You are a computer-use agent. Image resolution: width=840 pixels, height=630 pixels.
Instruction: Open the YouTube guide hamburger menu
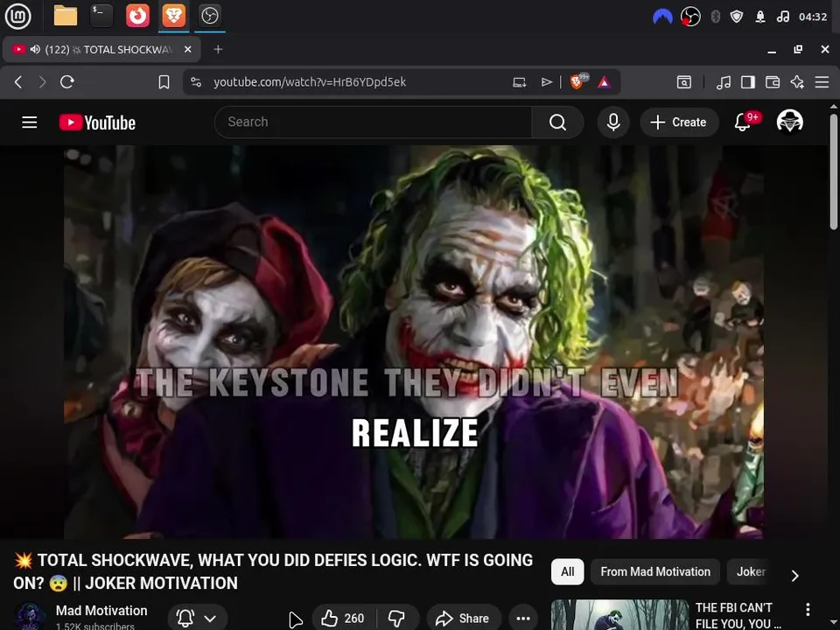pos(30,122)
